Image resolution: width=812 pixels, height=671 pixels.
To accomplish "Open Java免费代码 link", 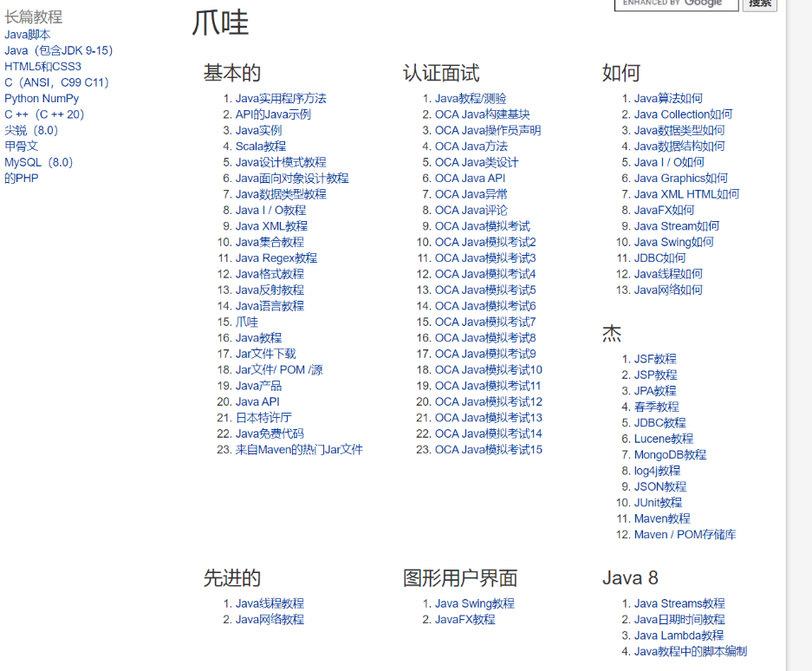I will coord(270,433).
